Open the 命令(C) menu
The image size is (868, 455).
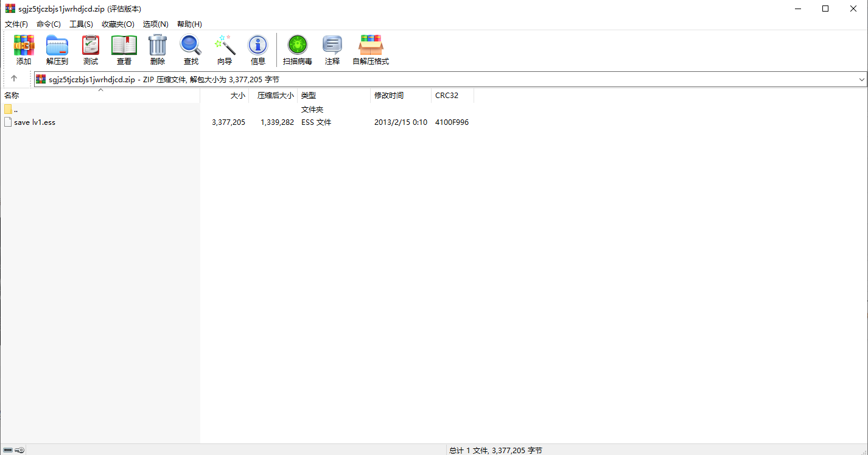[49, 24]
